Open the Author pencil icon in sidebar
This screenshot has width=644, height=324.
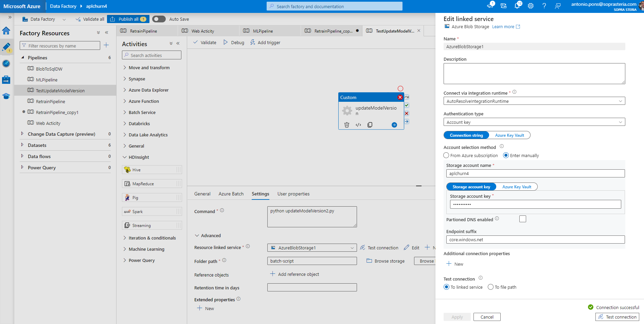6,47
